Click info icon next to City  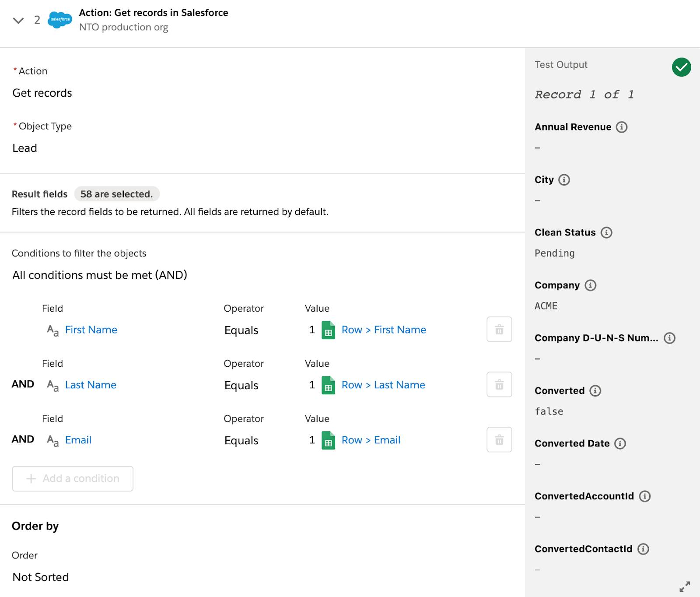[564, 180]
